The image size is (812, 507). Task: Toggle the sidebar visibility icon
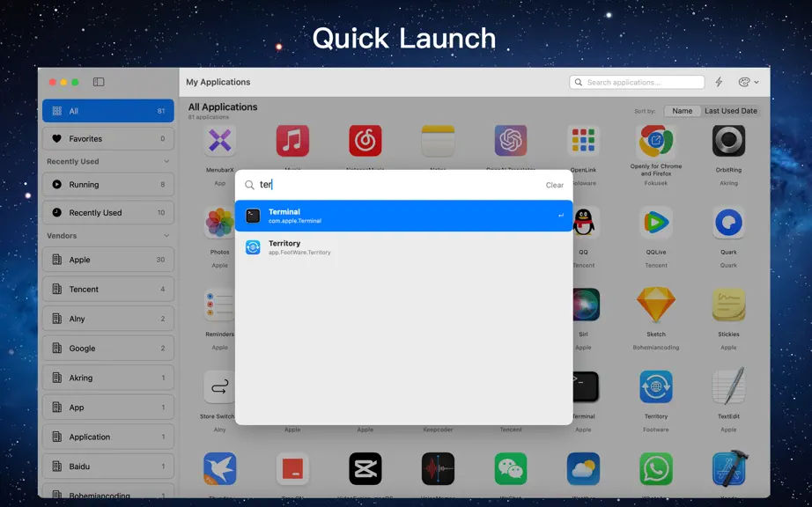click(x=99, y=82)
